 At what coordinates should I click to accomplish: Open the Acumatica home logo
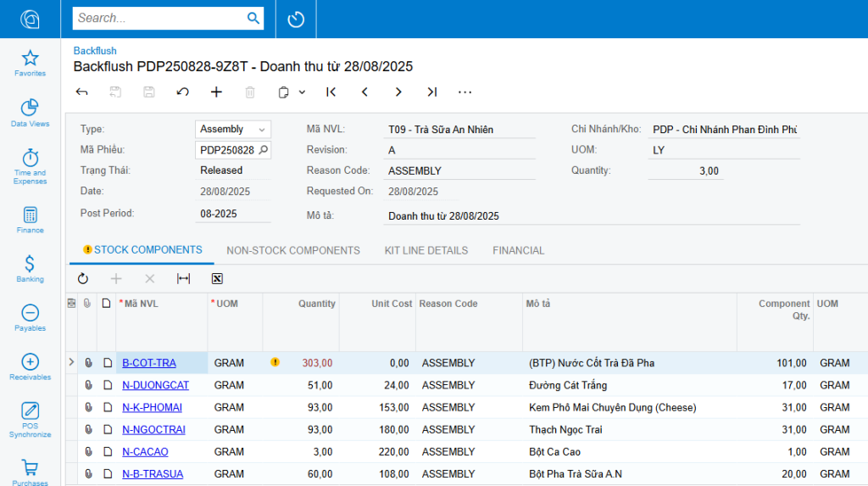(x=30, y=20)
